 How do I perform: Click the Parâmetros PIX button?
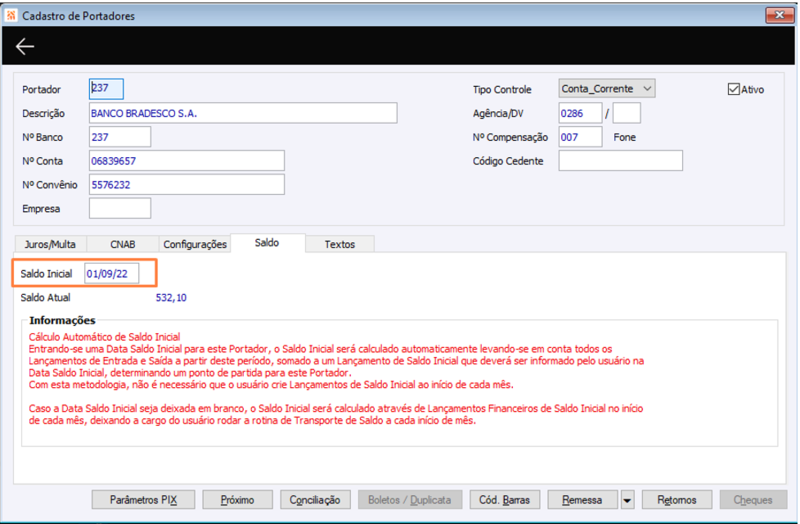tap(143, 500)
